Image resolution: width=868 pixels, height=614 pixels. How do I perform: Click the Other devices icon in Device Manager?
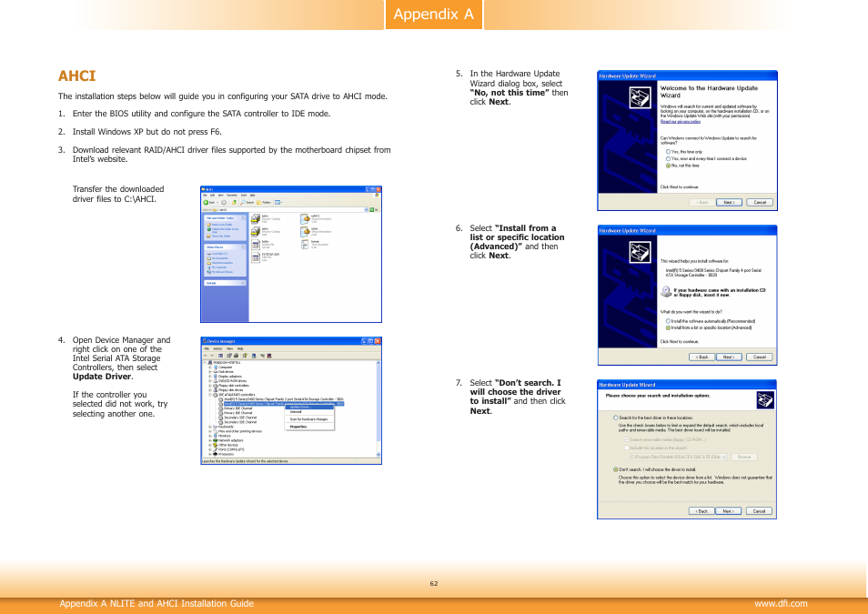click(216, 445)
